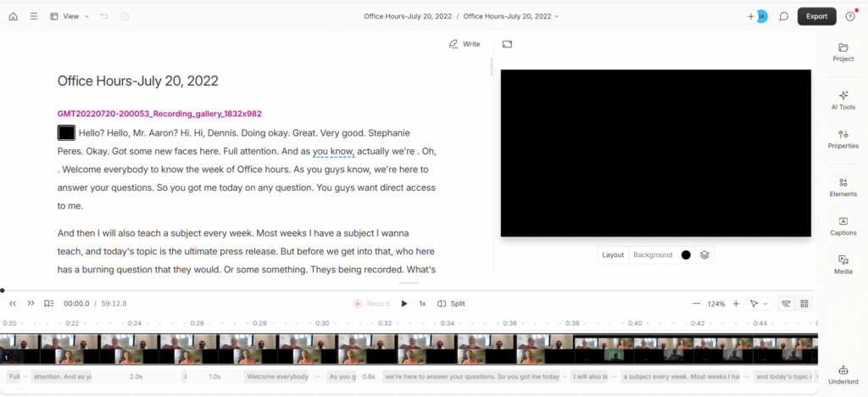
Task: Expand the composition name dropdown
Action: tap(511, 16)
